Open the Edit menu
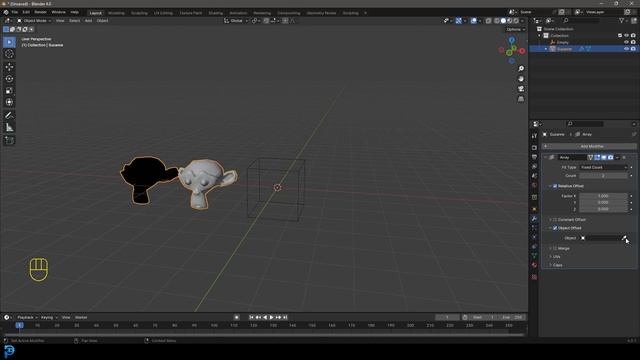Viewport: 640px width, 360px height. point(26,12)
